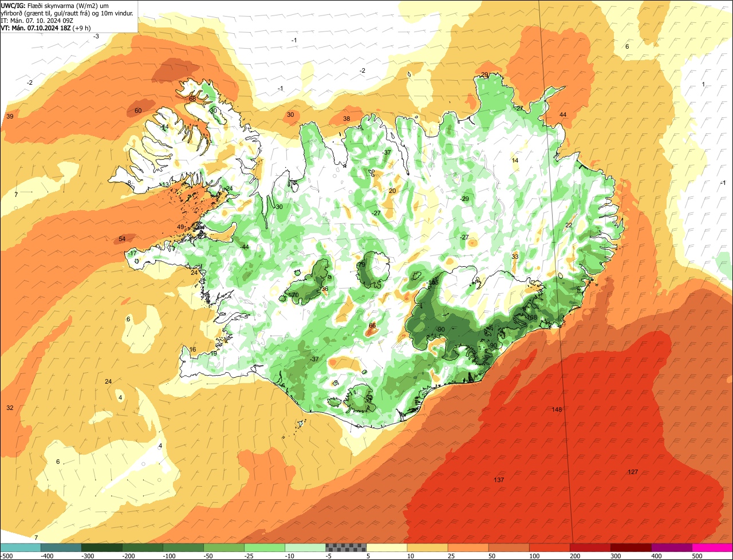Pick the purple 400 to 500 legend swatch
The image size is (733, 560).
(672, 547)
